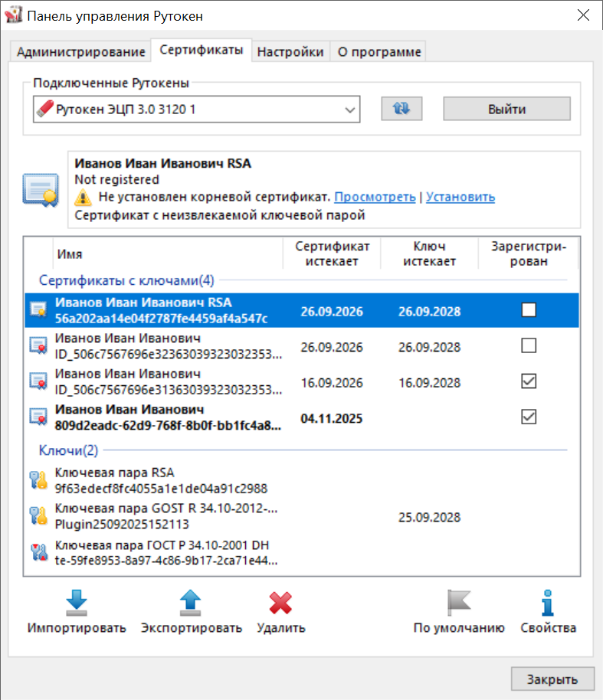
Task: Click the Установить link
Action: pos(460,197)
